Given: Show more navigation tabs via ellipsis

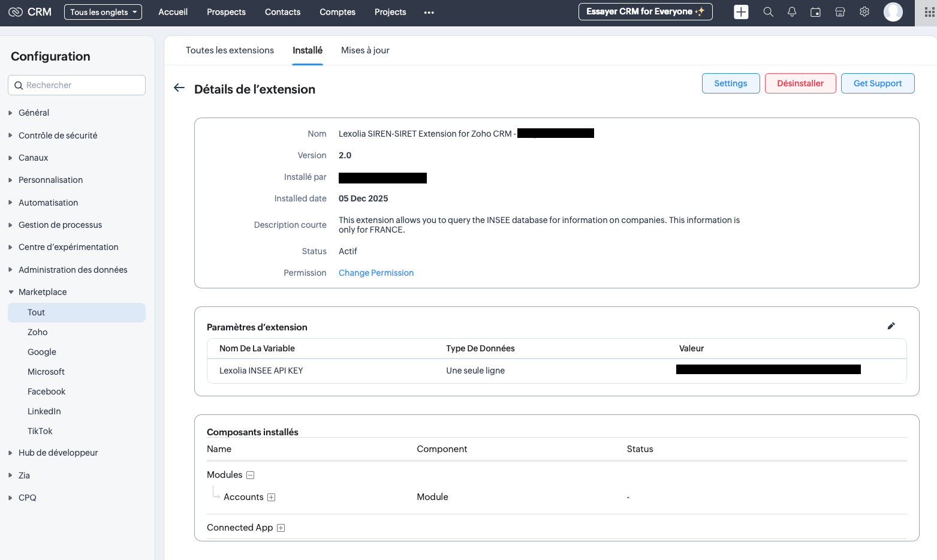Looking at the screenshot, I should (429, 13).
